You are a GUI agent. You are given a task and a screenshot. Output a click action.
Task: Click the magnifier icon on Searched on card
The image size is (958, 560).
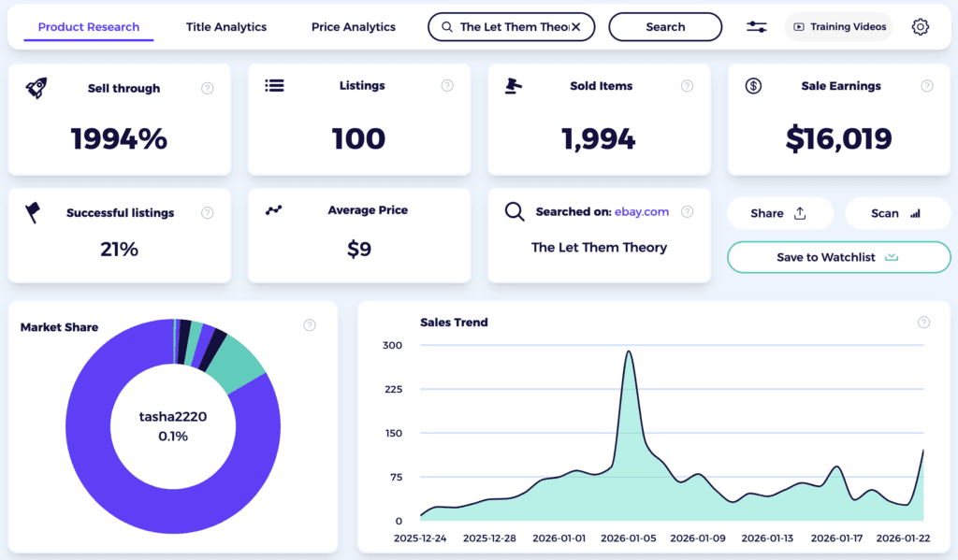point(515,211)
